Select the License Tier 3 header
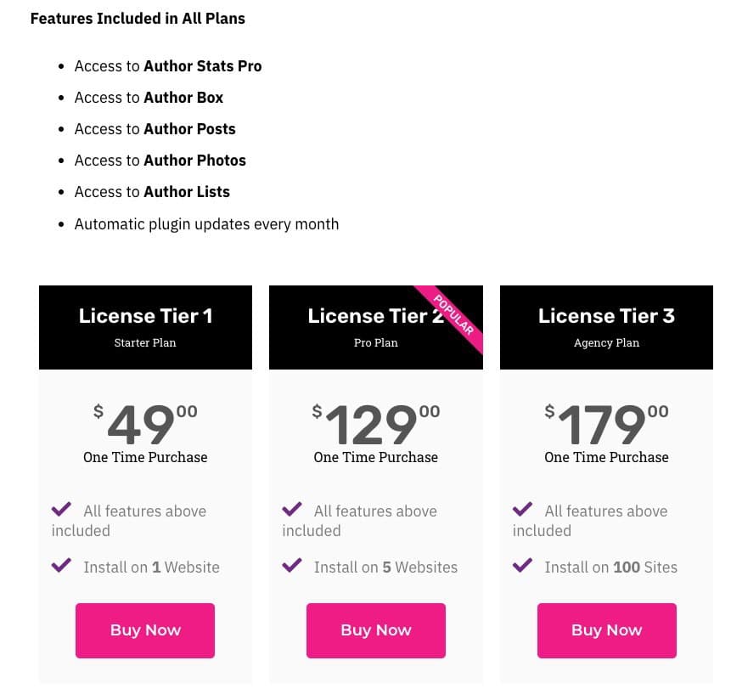The height and width of the screenshot is (700, 731). click(x=606, y=327)
